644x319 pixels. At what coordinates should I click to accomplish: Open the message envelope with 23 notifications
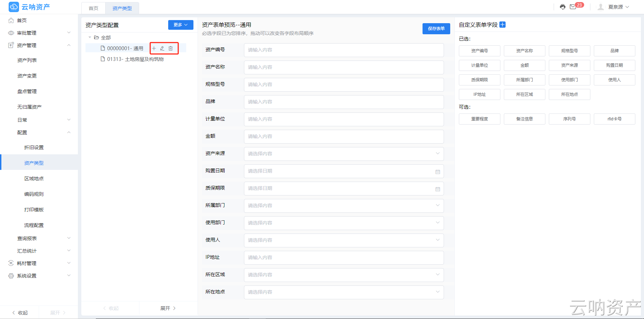point(573,6)
